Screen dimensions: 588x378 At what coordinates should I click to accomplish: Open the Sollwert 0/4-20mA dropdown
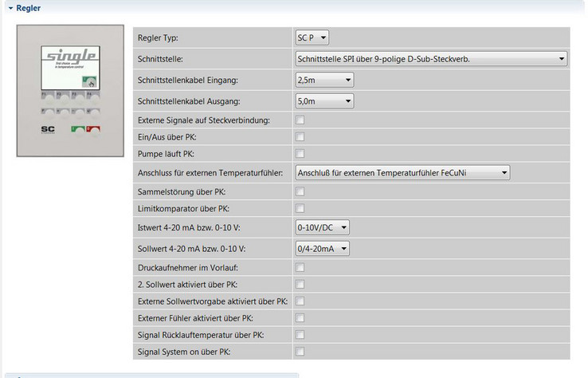[x=323, y=249]
